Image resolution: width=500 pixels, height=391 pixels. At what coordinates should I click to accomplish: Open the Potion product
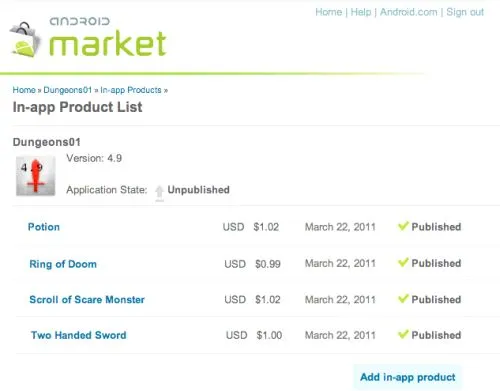(44, 227)
